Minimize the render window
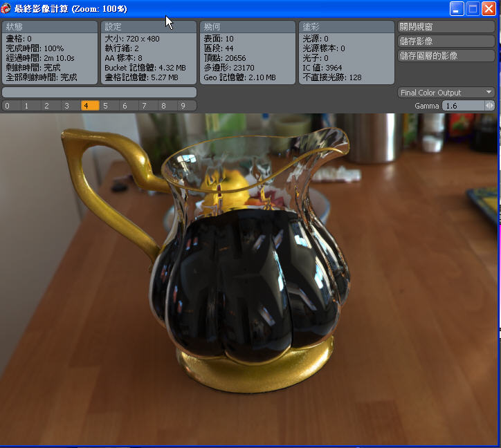The height and width of the screenshot is (448, 501). tap(457, 8)
